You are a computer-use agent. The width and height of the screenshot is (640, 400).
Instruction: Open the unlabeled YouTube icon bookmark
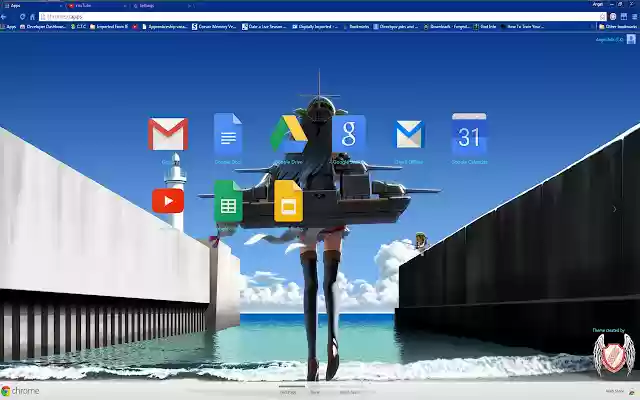point(135,27)
